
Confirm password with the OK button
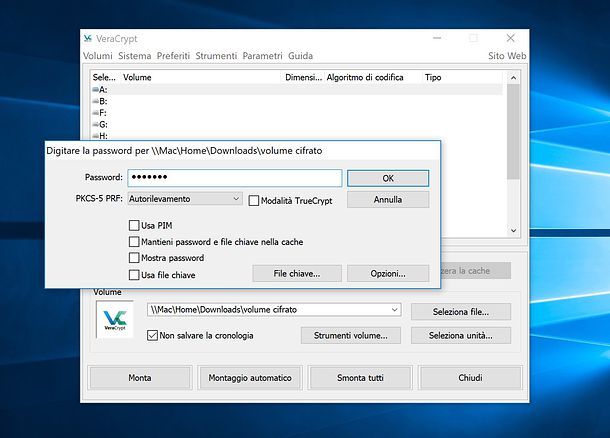tap(388, 178)
